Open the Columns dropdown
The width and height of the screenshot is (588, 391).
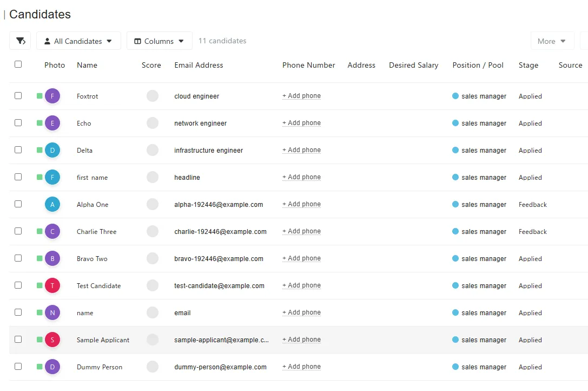[x=160, y=41]
